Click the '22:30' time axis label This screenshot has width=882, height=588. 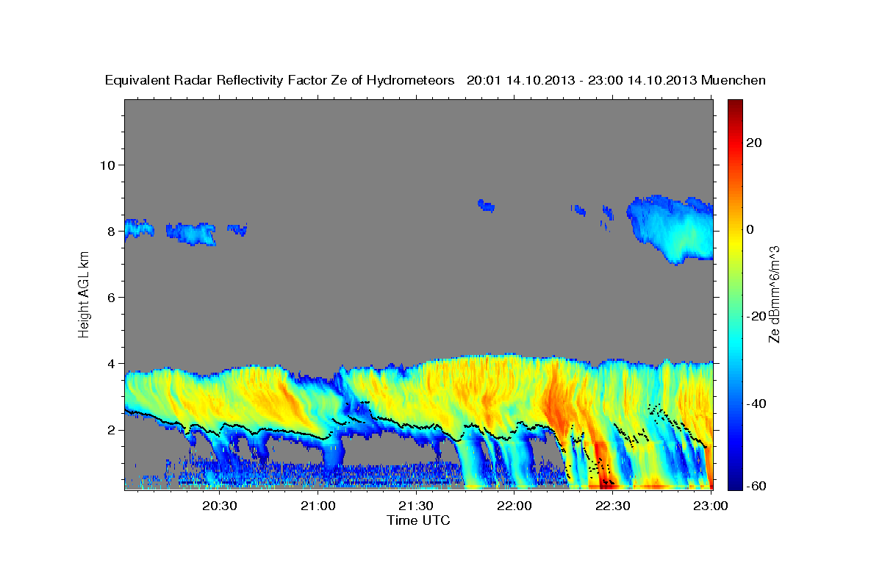coord(612,506)
